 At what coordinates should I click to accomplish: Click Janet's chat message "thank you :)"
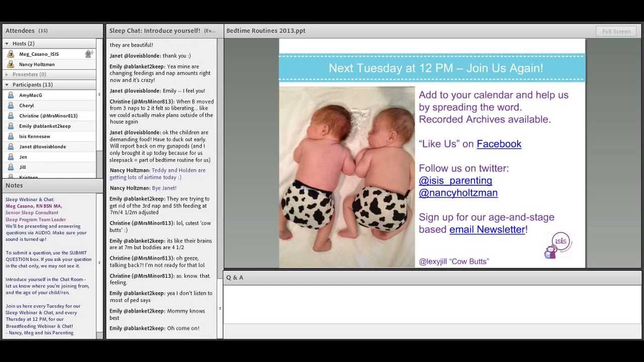pos(177,56)
